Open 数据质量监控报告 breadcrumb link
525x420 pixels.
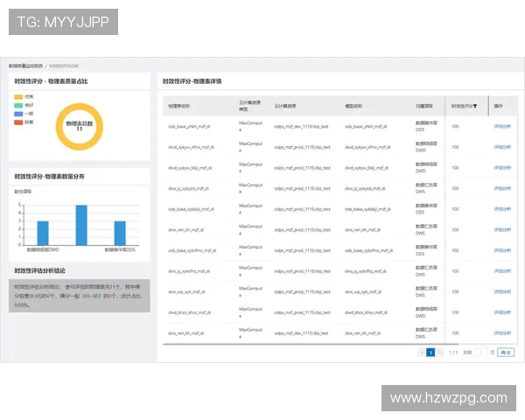tap(26, 66)
